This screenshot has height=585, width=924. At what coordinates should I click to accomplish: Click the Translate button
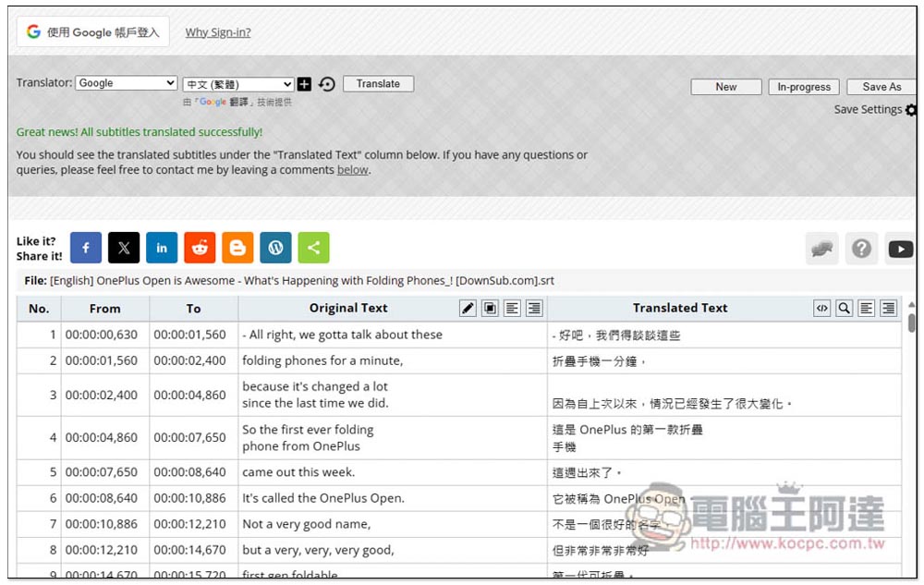pyautogui.click(x=378, y=84)
